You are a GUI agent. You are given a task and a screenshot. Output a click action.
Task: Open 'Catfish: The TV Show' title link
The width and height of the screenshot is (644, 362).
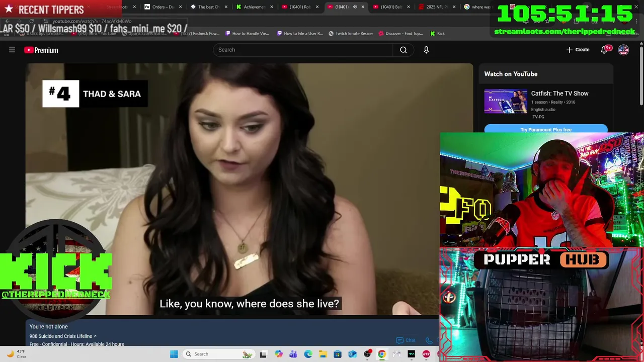pos(559,94)
